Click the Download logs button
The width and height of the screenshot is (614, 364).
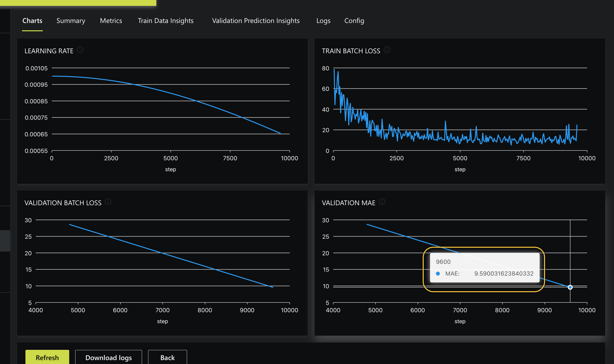click(x=109, y=357)
